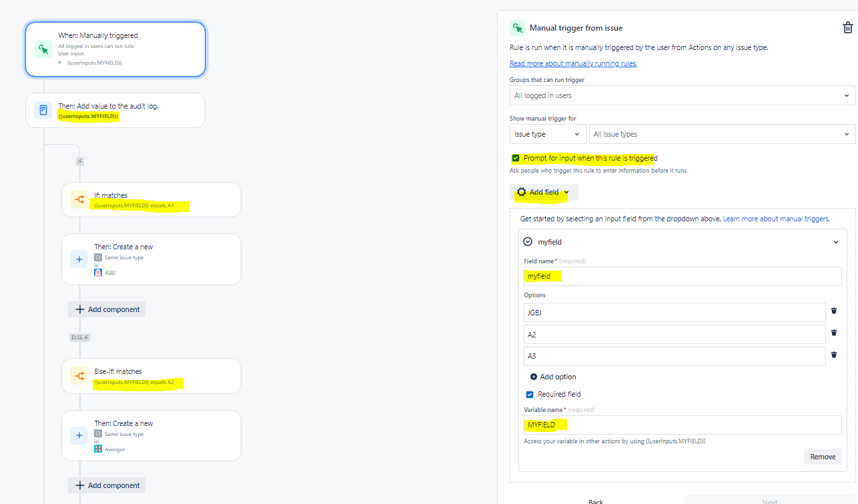Click Add component below the Avenger action
This screenshot has width=858, height=504.
pos(106,485)
